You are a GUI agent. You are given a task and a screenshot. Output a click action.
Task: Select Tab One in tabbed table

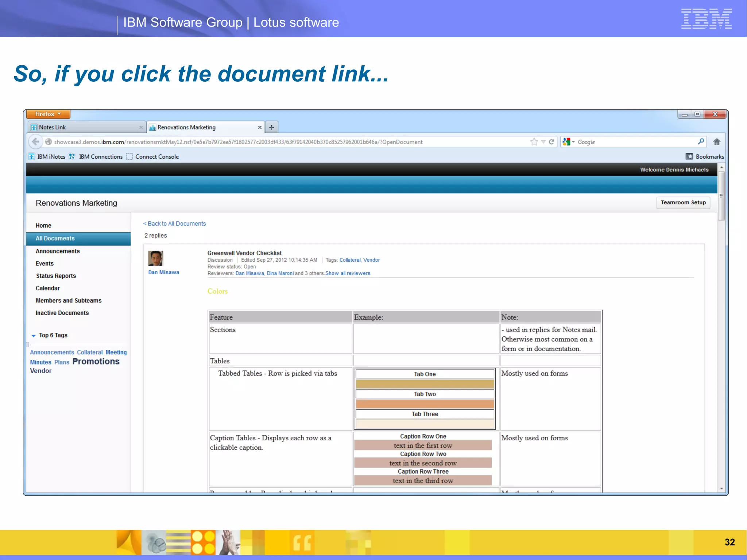[x=425, y=374]
